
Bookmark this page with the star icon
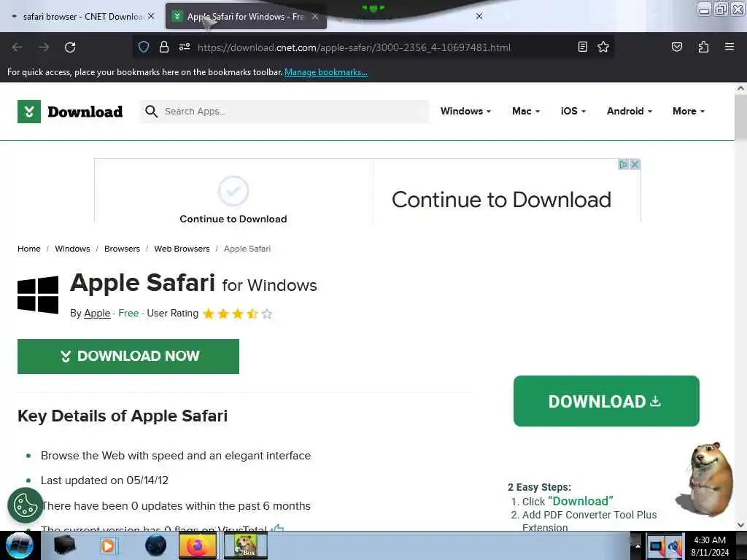coord(603,47)
